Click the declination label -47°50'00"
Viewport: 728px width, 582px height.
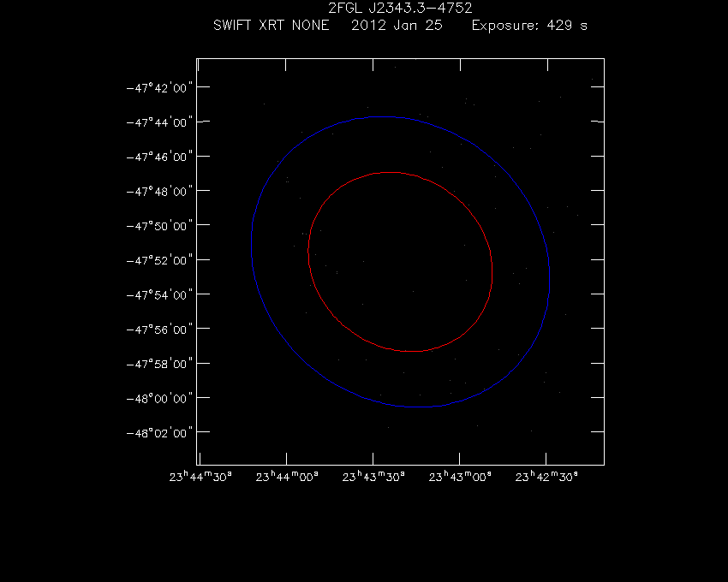pos(159,226)
